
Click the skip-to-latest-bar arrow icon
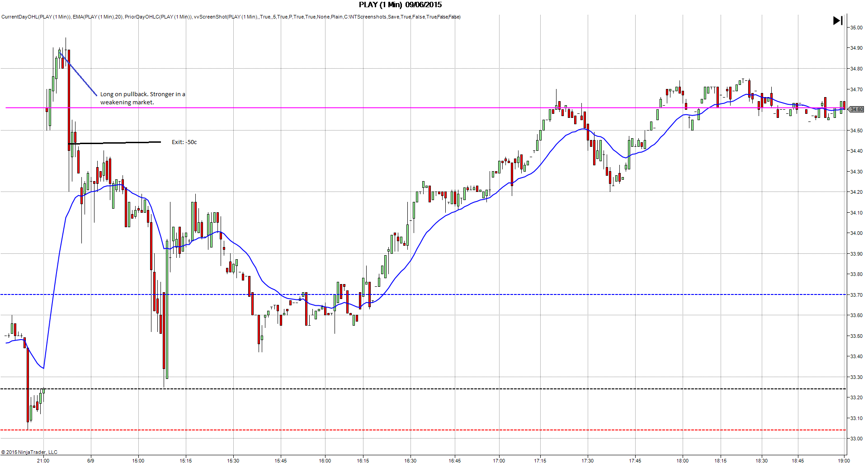coord(838,20)
